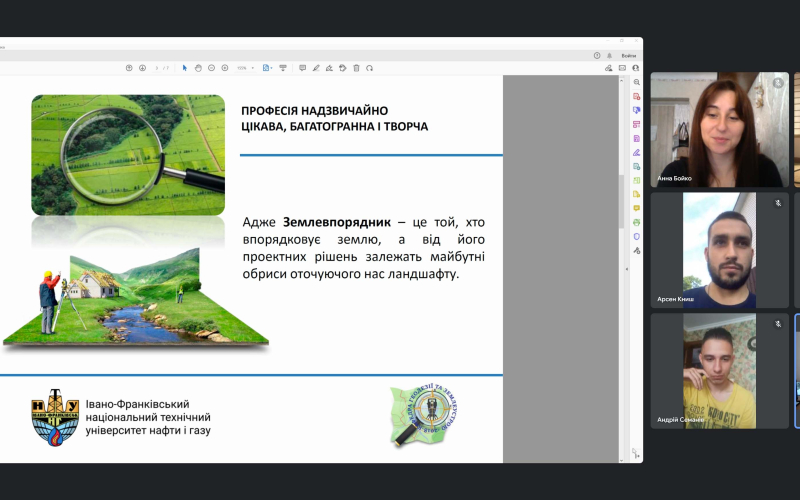This screenshot has width=800, height=500.
Task: Click the bold word 'Землевпорядник' in slide
Action: [337, 222]
